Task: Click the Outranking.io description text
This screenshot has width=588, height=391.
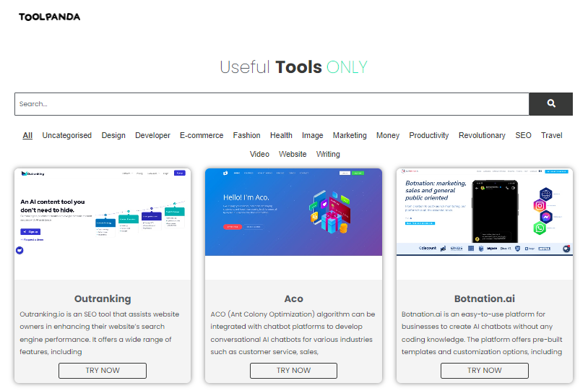Action: click(x=100, y=333)
